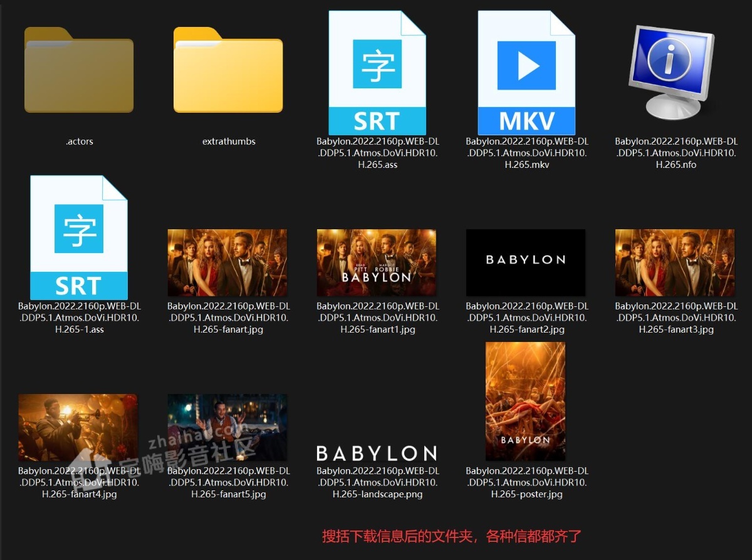The width and height of the screenshot is (752, 560).
Task: Select the fanart1.jpg thumbnail image
Action: (377, 262)
